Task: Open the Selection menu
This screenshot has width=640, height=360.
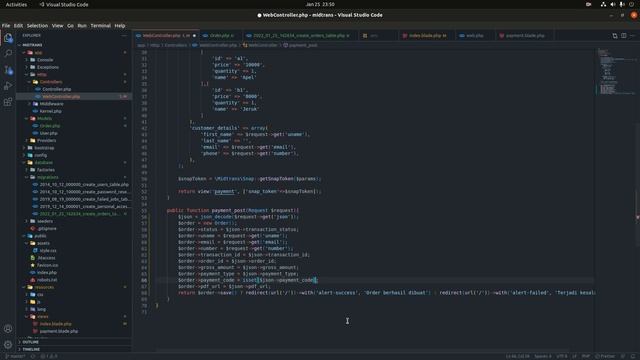Action: tap(37, 26)
